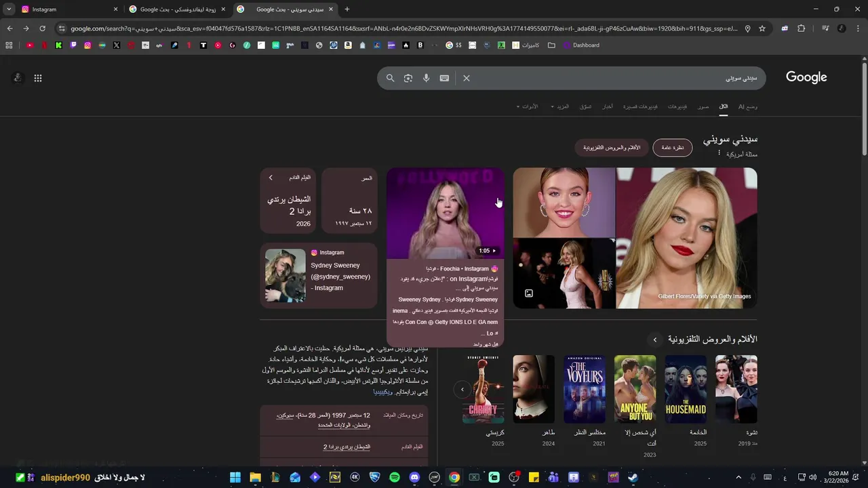This screenshot has width=868, height=488.
Task: Click the location pin icon in address bar
Action: point(747,28)
